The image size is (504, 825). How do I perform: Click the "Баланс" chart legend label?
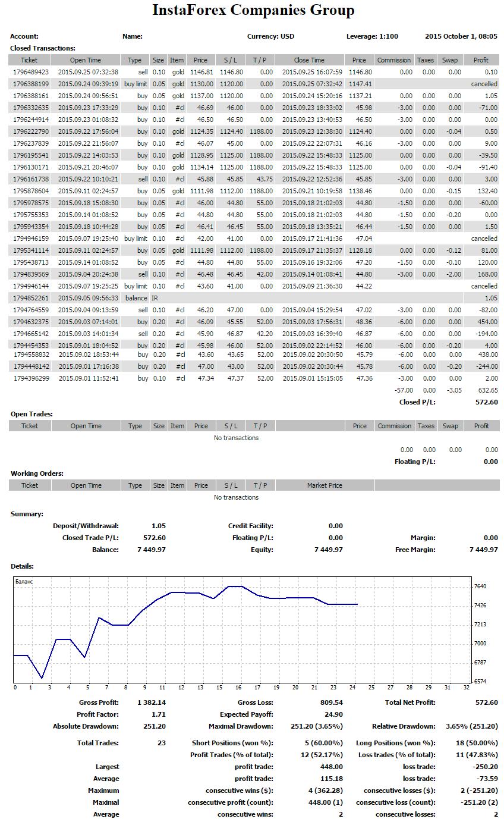coord(23,583)
